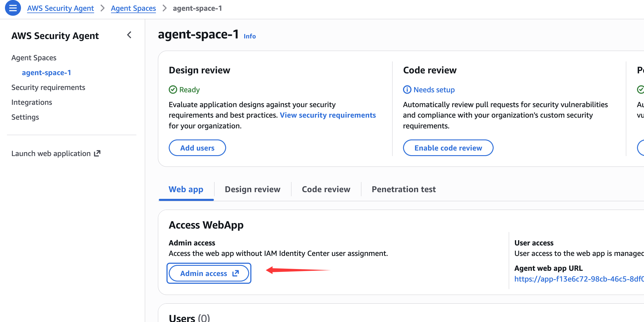Select agent-space-1 in the sidebar

point(46,72)
